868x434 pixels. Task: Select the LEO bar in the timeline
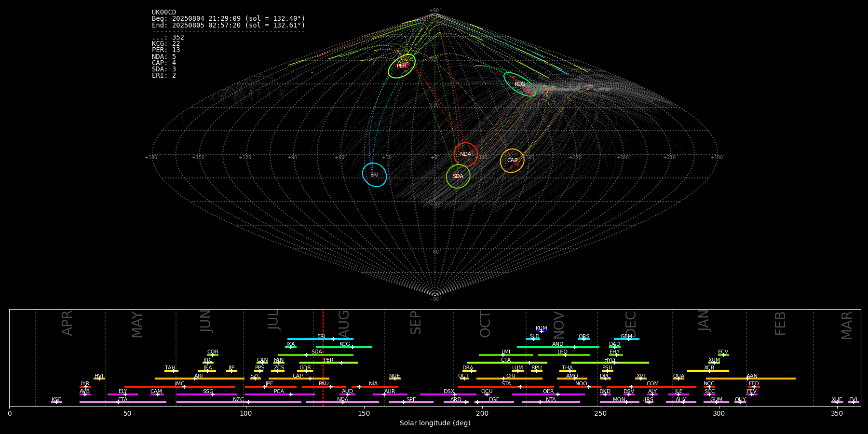[564, 355]
